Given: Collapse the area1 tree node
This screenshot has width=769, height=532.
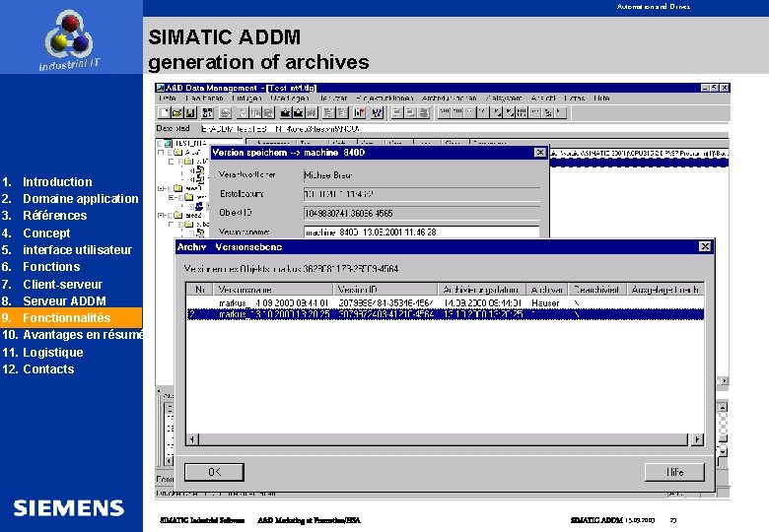Looking at the screenshot, I should 161,188.
